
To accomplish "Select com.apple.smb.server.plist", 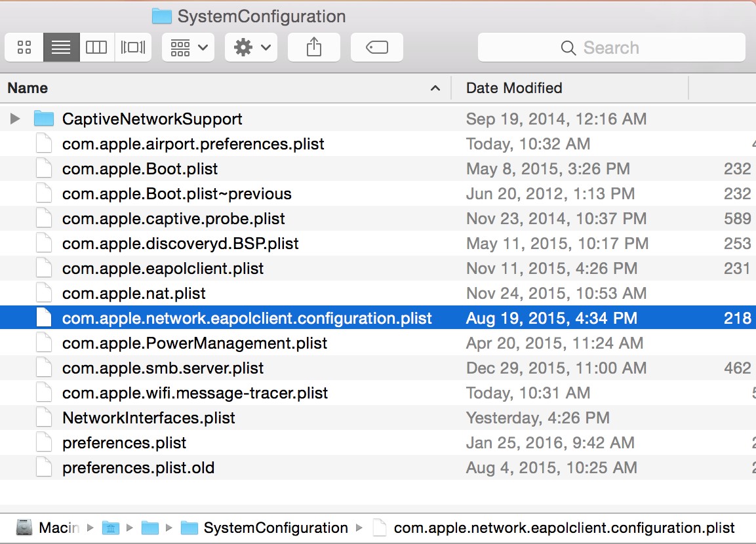I will 163,368.
